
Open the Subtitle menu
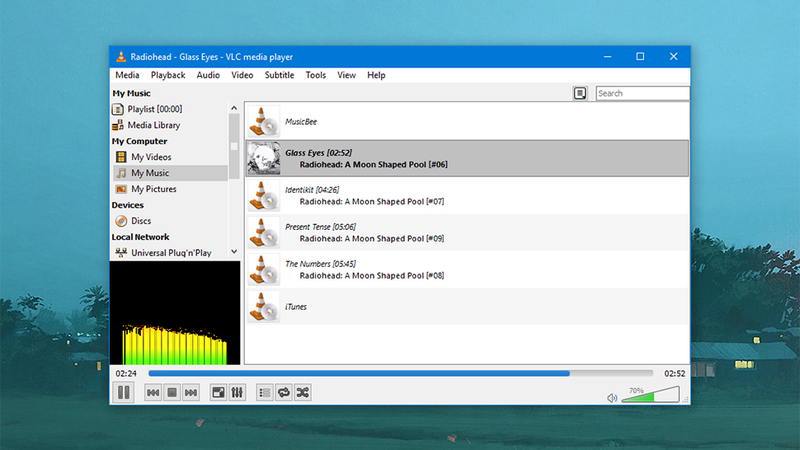279,75
